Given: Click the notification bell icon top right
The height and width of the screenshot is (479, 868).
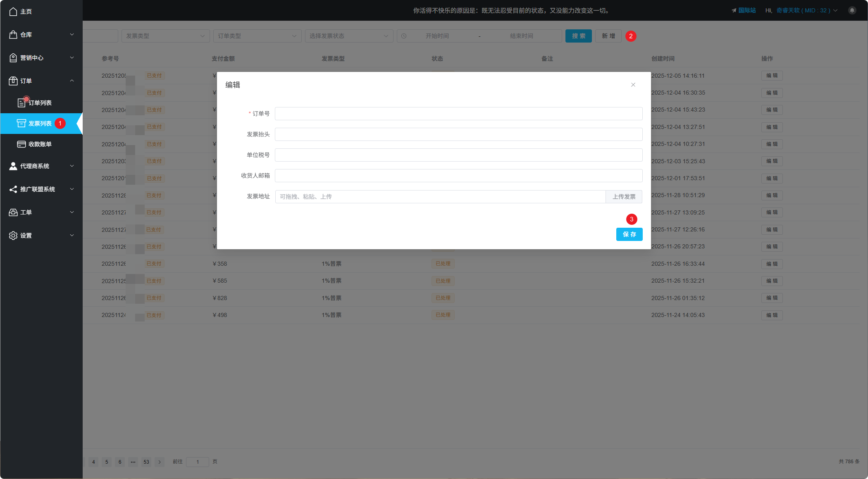Looking at the screenshot, I should [852, 10].
